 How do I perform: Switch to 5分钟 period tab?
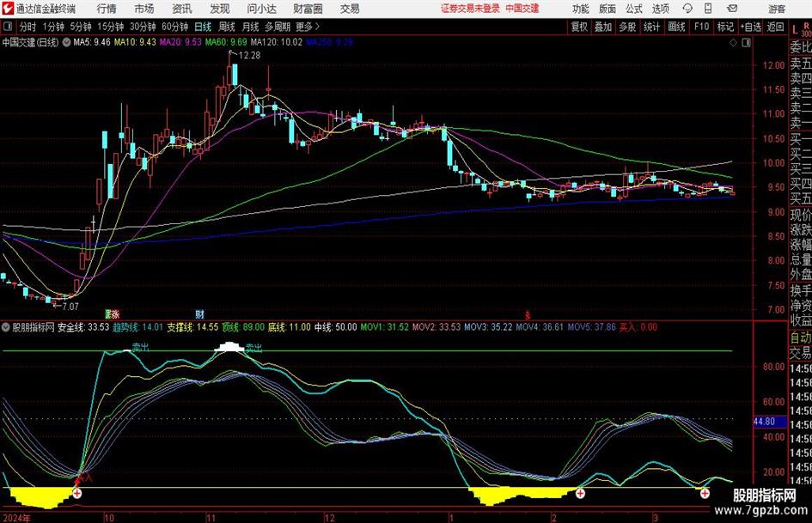(81, 27)
